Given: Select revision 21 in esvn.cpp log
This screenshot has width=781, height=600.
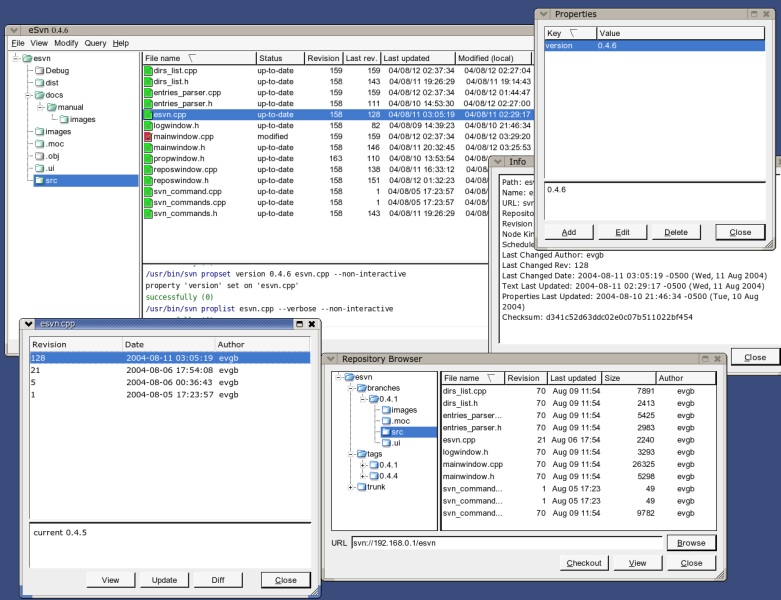Looking at the screenshot, I should pyautogui.click(x=170, y=370).
